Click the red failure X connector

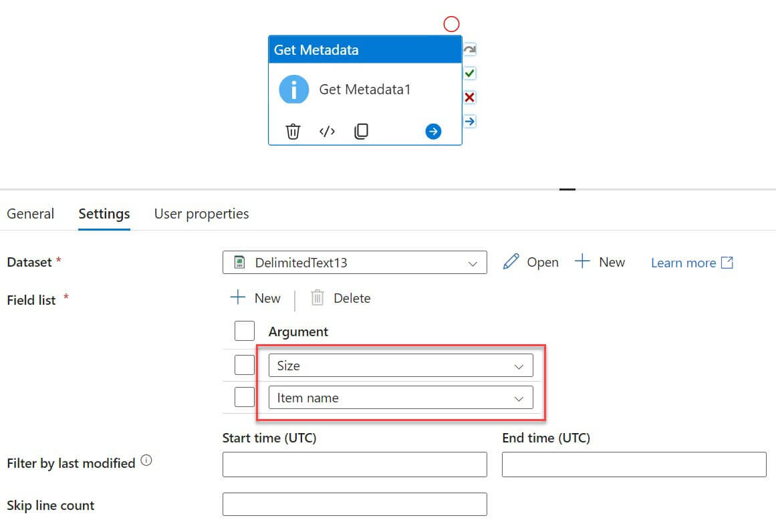coord(470,98)
